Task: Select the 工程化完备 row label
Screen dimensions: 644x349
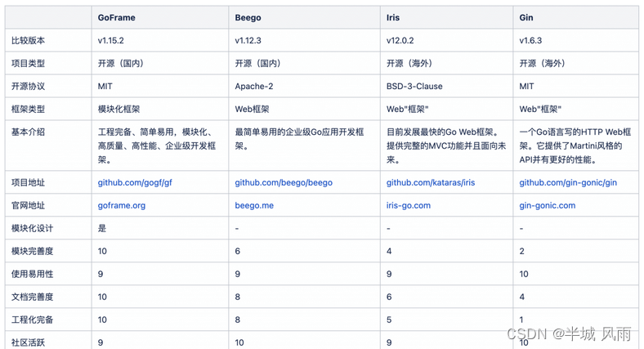Action: tap(32, 320)
